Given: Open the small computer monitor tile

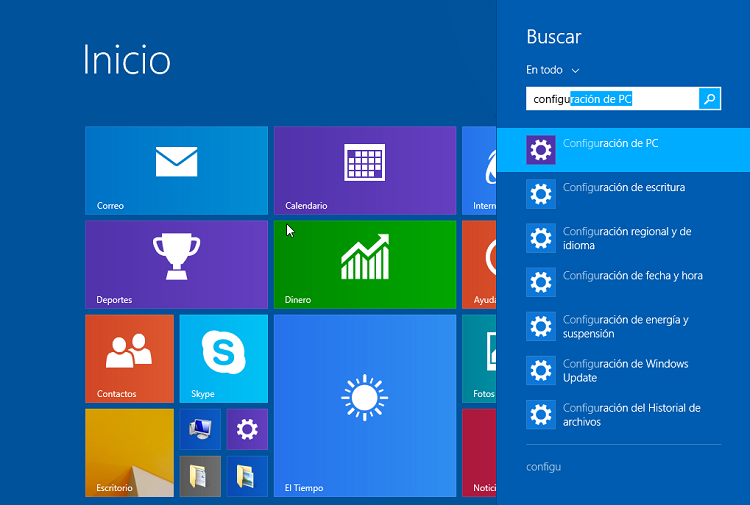Looking at the screenshot, I should tap(199, 429).
